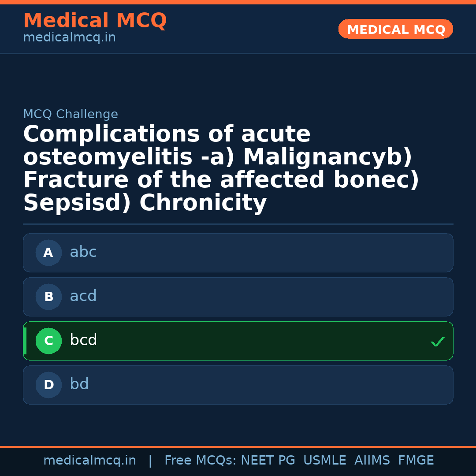
Task: Click the orange MEDICAL MCQ badge
Action: 395,29
